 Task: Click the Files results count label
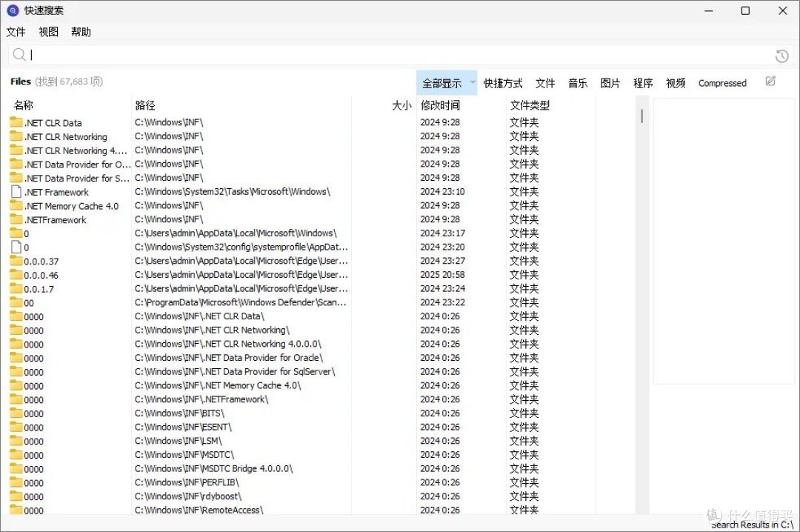point(56,82)
